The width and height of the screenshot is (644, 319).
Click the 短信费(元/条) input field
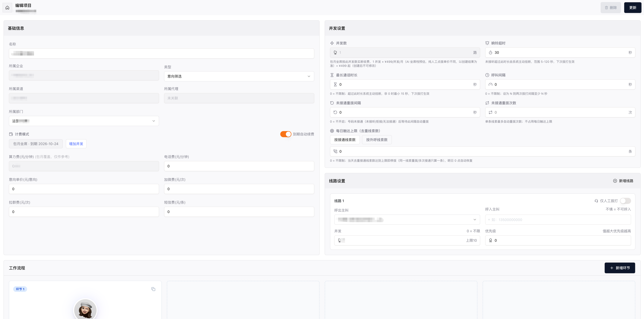click(x=239, y=212)
